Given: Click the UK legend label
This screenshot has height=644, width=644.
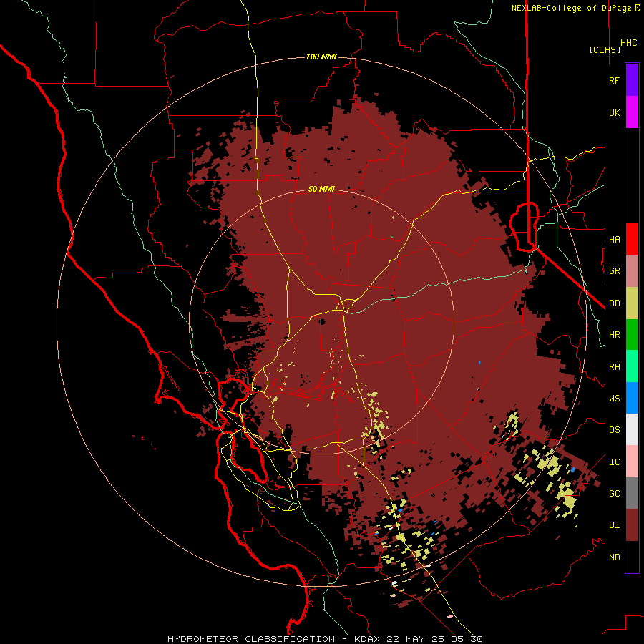Looking at the screenshot, I should [614, 112].
